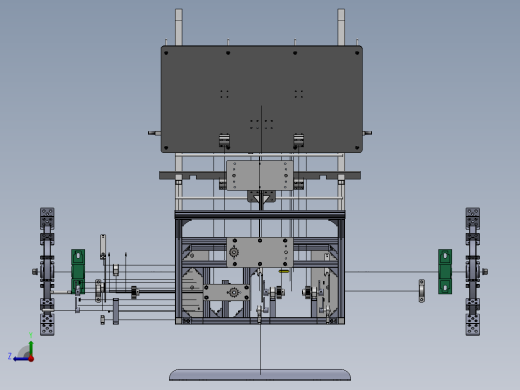Viewport: 520px width, 390px height.
Task: Select the right green bearing block
Action: coord(445,271)
